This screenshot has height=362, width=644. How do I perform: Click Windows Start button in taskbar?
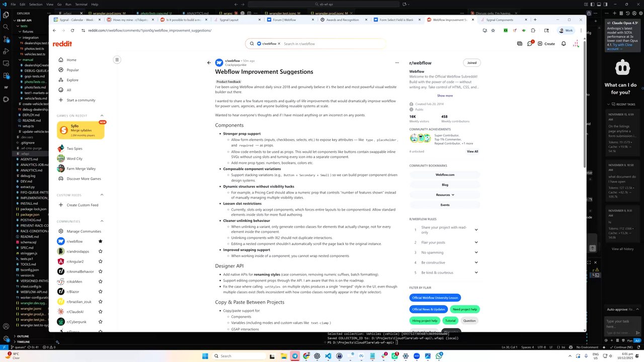click(x=205, y=355)
